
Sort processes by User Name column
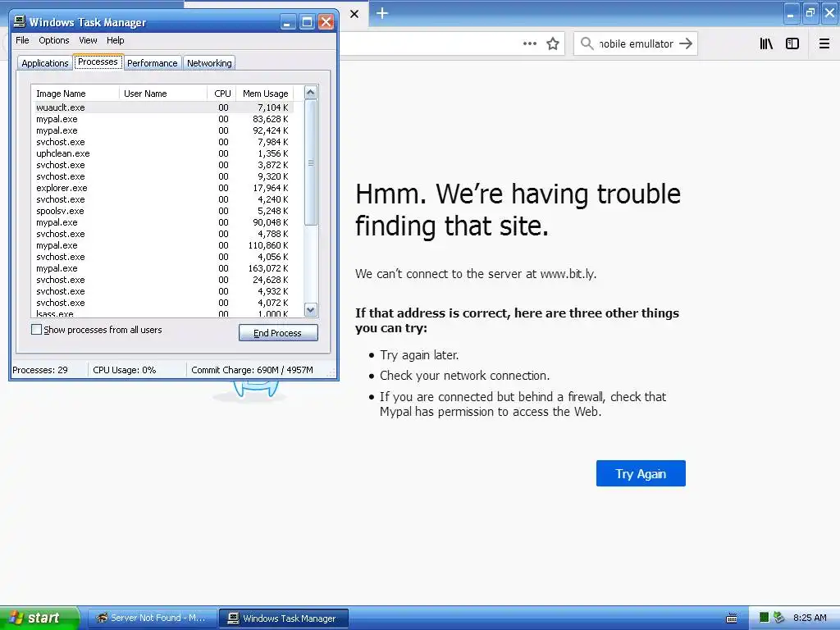(x=163, y=94)
